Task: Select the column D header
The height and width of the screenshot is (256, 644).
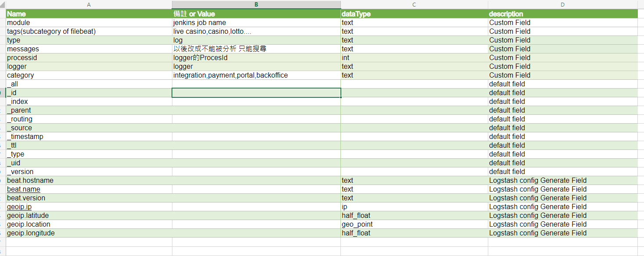Action: [x=562, y=4]
